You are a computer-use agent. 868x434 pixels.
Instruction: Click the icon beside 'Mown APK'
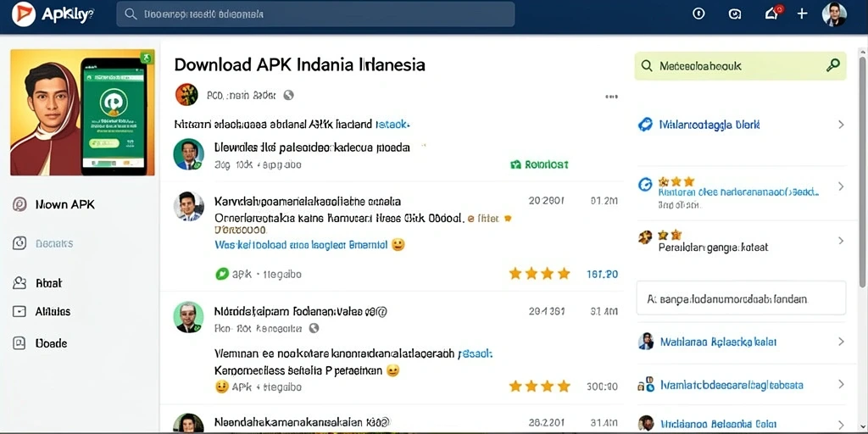[x=19, y=204]
